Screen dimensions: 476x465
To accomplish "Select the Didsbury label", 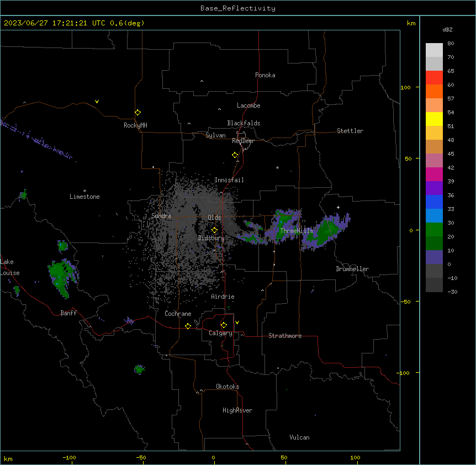I will (x=211, y=238).
